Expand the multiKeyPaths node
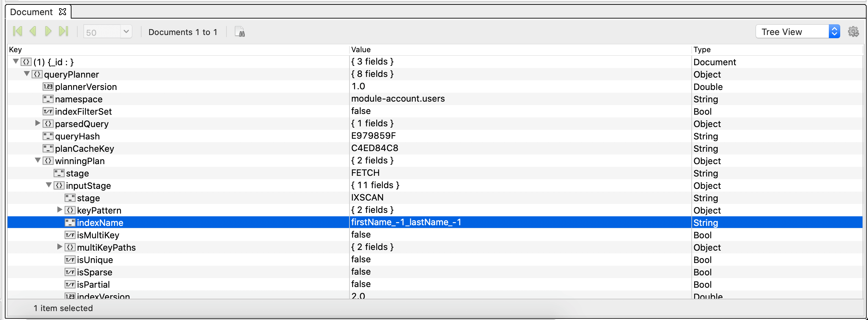 coord(59,247)
